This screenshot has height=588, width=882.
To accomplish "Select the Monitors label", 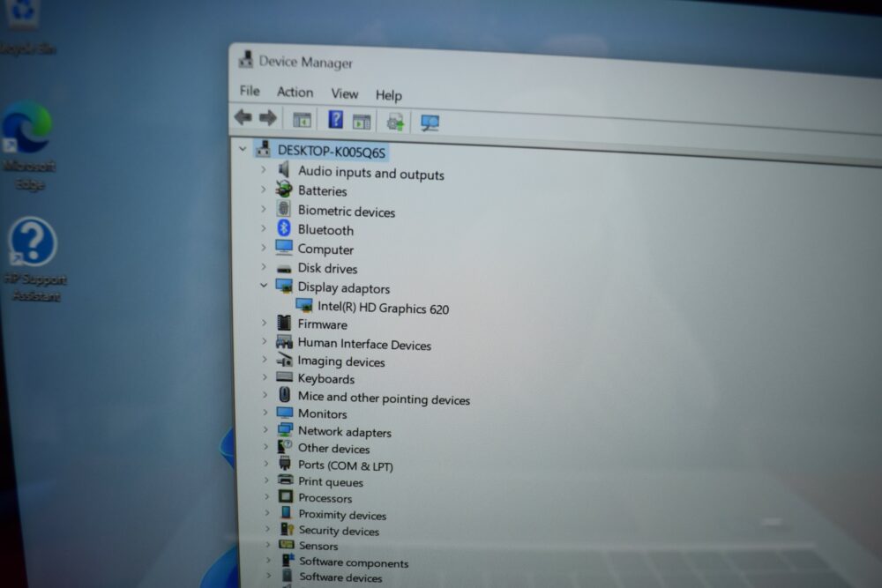I will [322, 413].
